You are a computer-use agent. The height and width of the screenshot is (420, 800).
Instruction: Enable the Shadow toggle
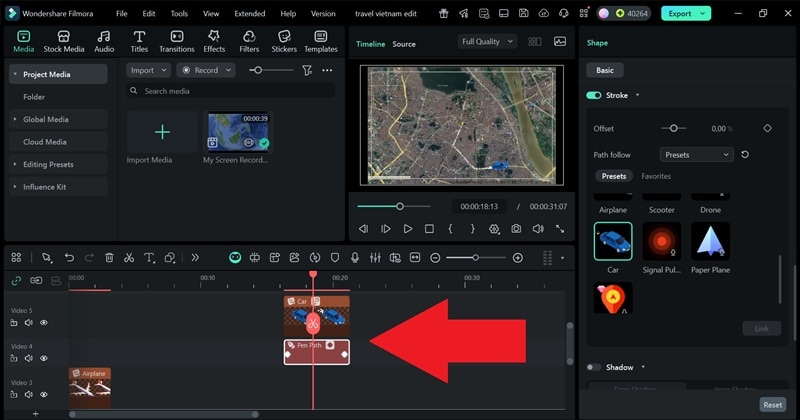594,367
